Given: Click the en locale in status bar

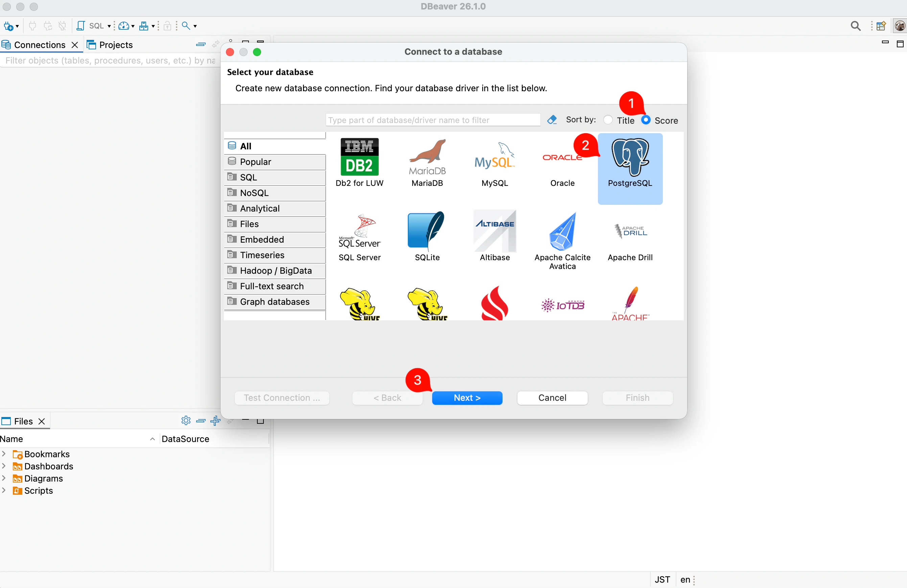Looking at the screenshot, I should [x=685, y=580].
